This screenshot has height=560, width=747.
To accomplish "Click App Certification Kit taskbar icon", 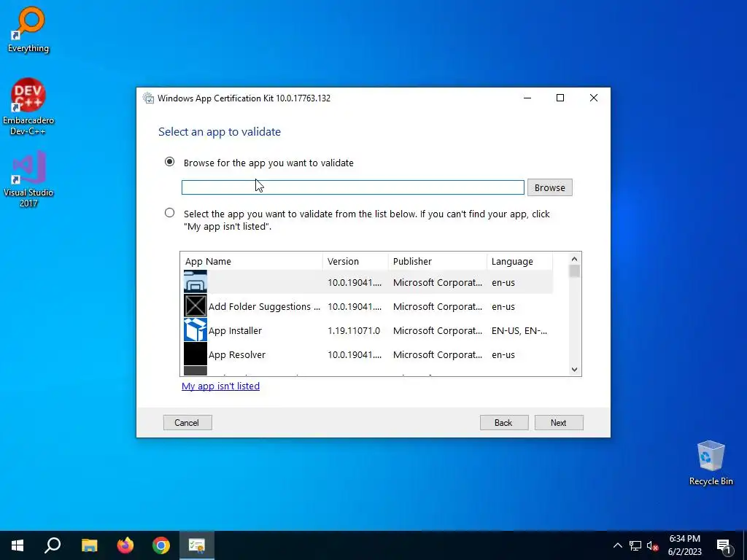I will pos(197,545).
